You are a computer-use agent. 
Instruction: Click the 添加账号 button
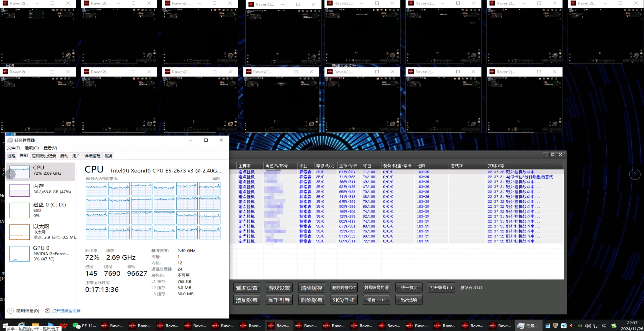click(247, 300)
